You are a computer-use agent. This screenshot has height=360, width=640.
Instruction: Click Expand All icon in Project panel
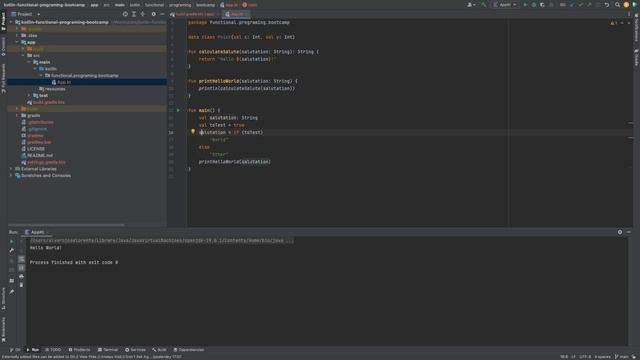tap(134, 14)
